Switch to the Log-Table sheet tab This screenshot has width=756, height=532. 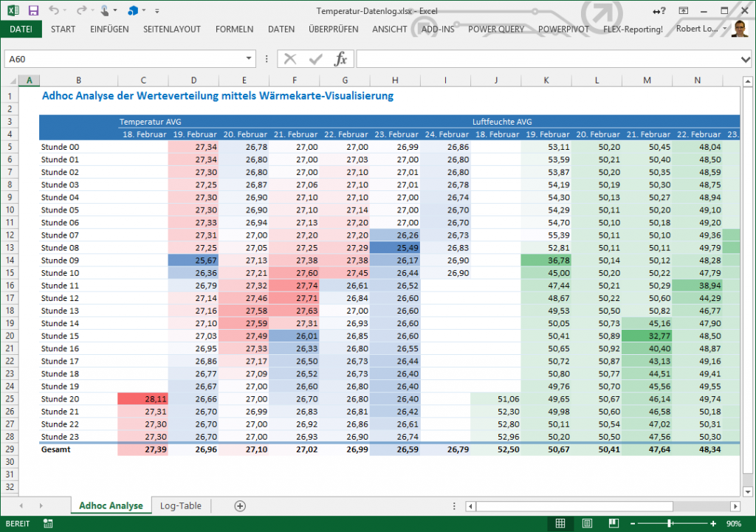181,505
